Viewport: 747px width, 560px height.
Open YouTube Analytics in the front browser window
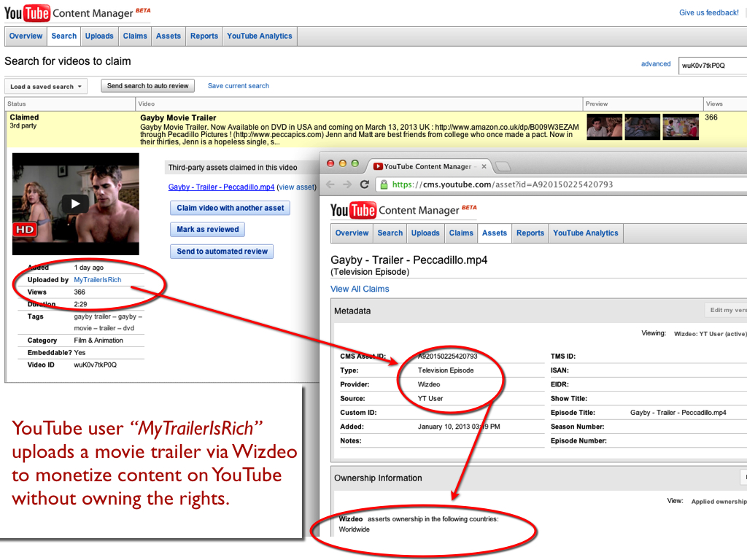click(586, 233)
